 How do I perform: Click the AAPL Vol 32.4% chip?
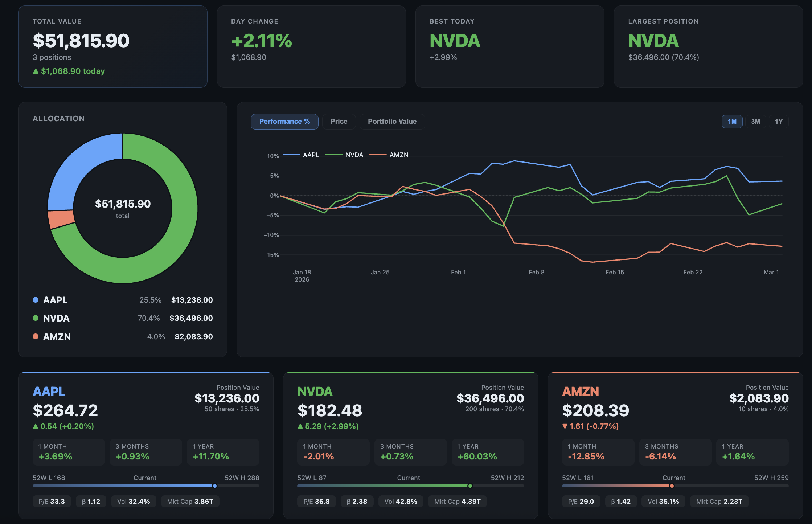(134, 502)
